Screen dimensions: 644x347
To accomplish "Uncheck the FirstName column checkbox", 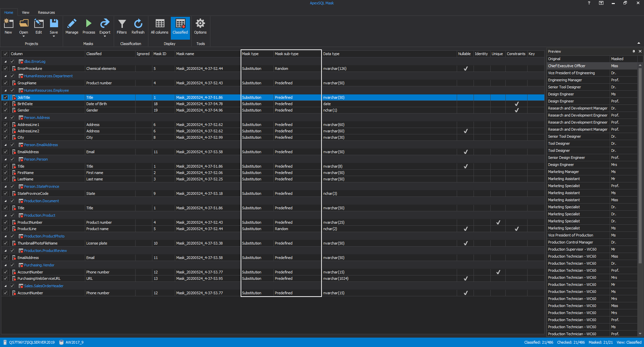I will coord(5,173).
